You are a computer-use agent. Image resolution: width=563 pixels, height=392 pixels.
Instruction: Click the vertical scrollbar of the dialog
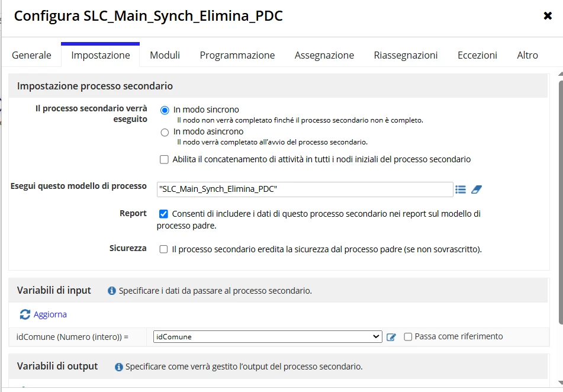[x=560, y=203]
